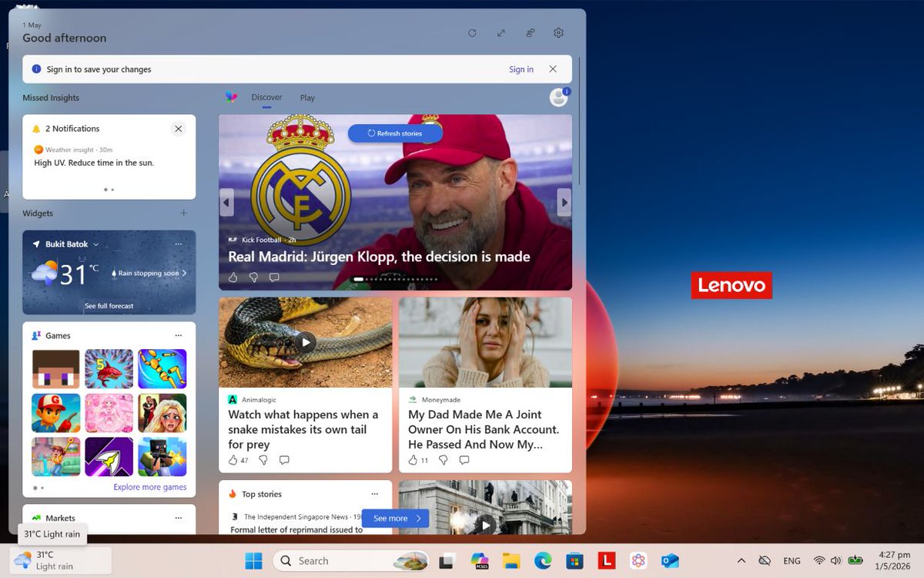The image size is (924, 578).
Task: Click the taskbar Search box
Action: click(x=352, y=561)
